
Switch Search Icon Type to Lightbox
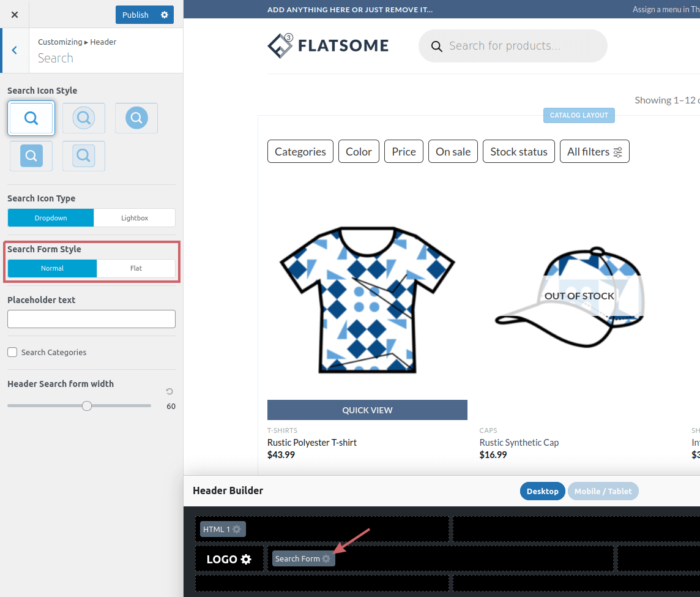coord(134,217)
